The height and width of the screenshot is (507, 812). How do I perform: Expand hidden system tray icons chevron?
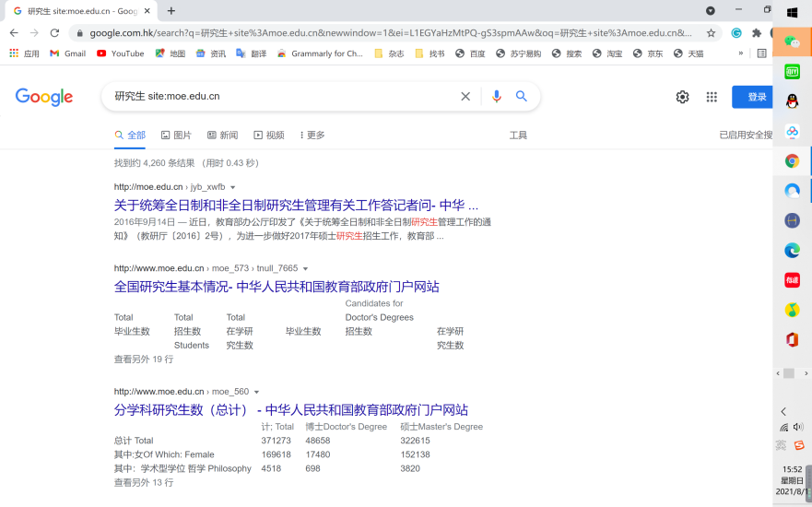(783, 412)
